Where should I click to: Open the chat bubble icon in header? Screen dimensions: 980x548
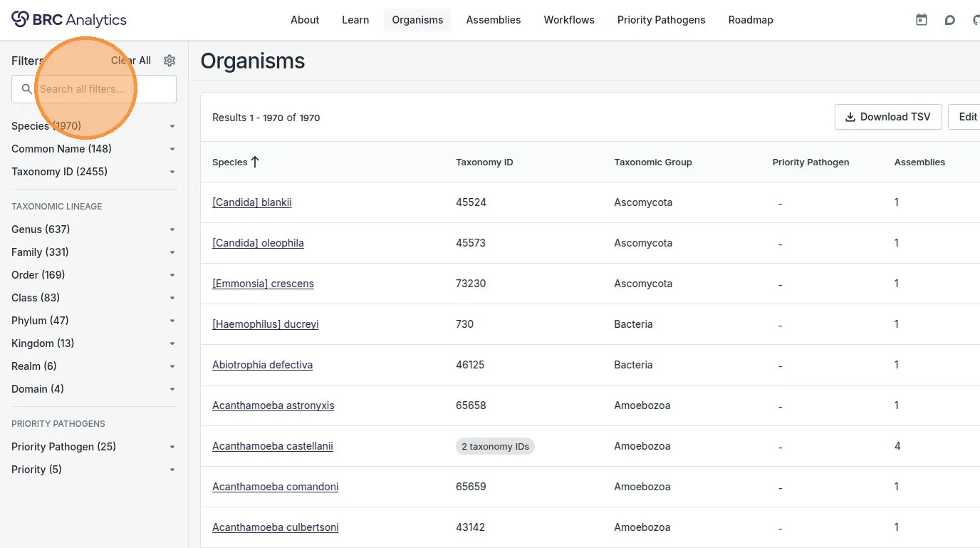(950, 20)
